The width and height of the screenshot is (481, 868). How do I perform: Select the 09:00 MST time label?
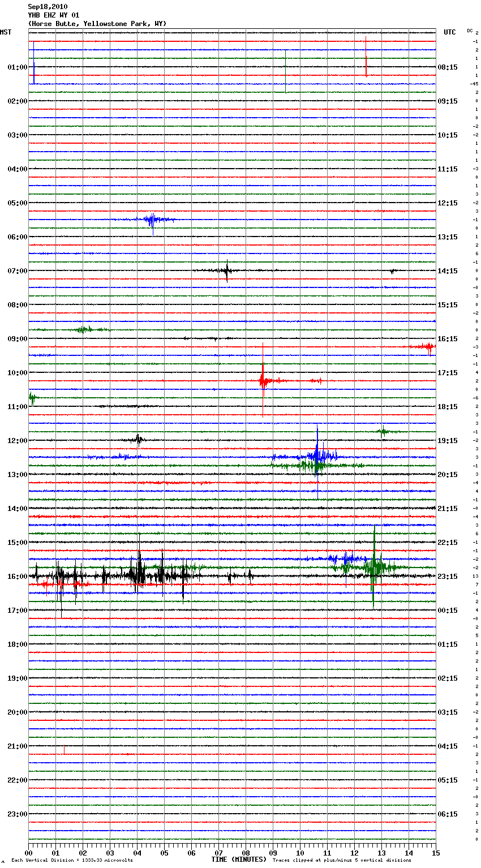pos(17,339)
